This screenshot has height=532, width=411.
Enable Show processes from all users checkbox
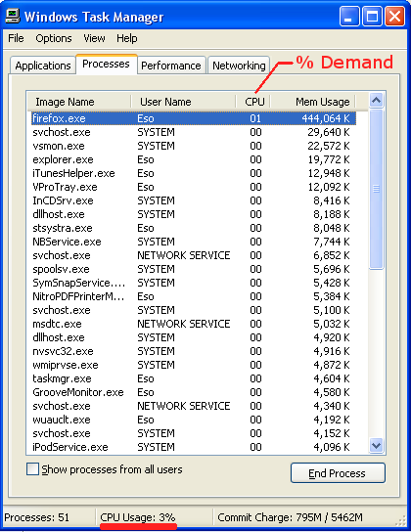tap(33, 469)
